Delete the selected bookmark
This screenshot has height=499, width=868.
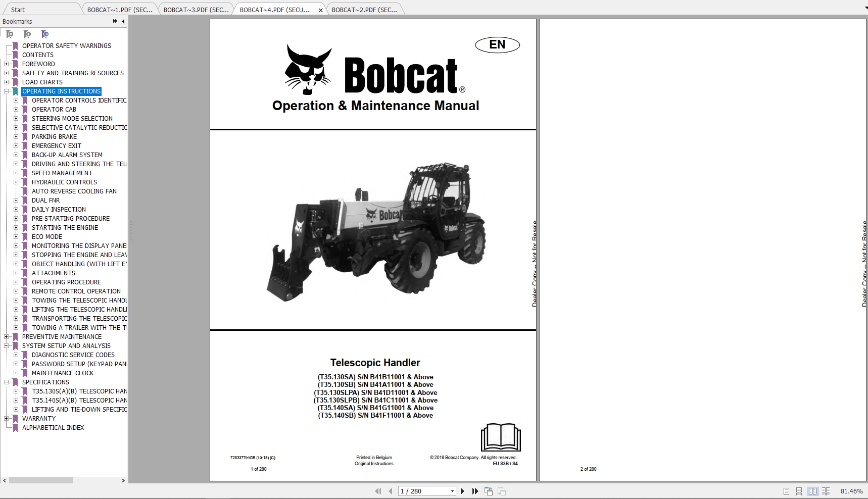9,34
